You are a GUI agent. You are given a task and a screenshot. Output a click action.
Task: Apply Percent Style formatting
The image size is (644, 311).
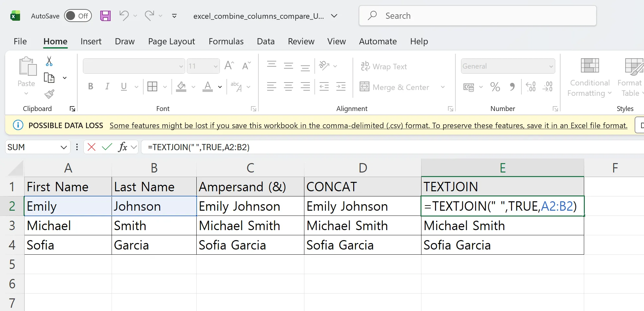pos(495,87)
